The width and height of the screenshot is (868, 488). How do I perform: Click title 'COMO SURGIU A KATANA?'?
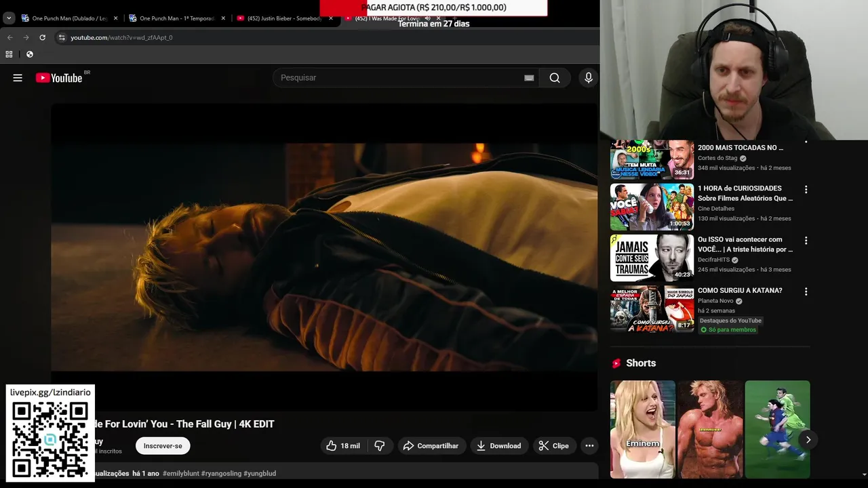(x=740, y=290)
